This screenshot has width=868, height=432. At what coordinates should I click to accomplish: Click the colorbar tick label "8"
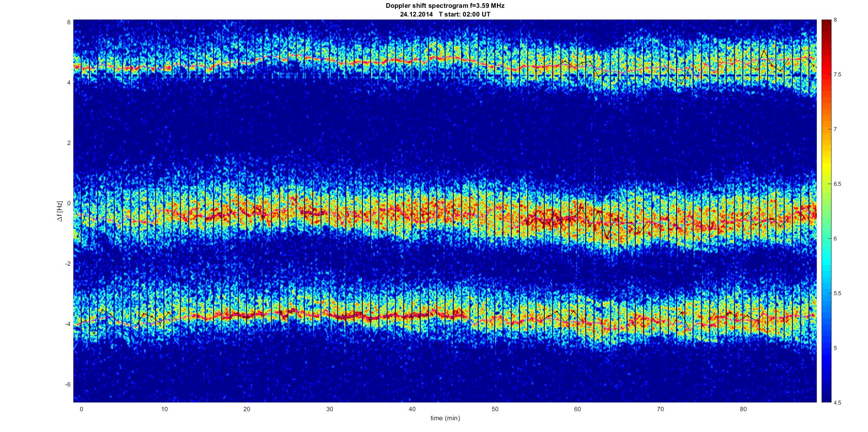(x=835, y=20)
